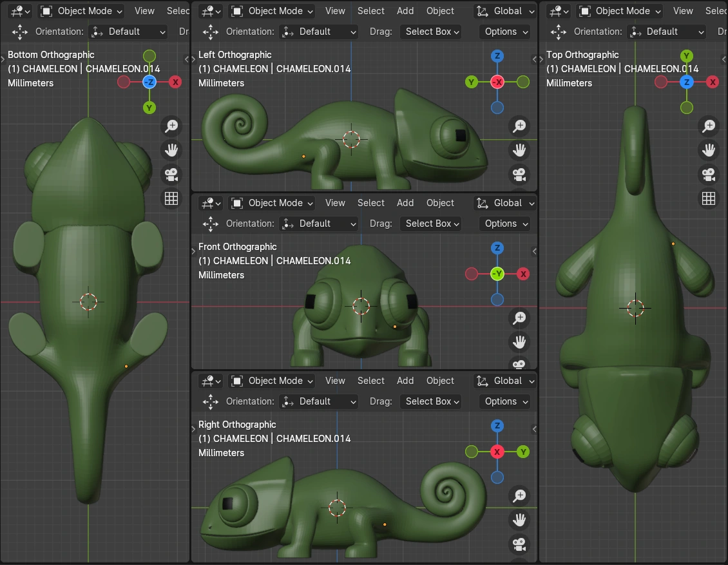Click camera view icon in Right Orthographic viewport
The width and height of the screenshot is (728, 565).
519,544
